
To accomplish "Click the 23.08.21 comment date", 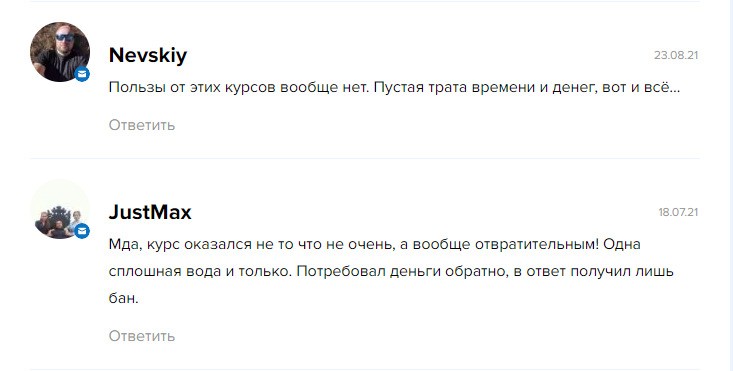I will (x=676, y=55).
